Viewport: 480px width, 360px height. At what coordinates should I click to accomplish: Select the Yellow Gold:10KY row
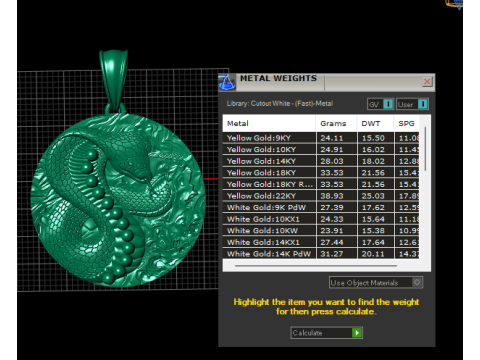[321, 150]
